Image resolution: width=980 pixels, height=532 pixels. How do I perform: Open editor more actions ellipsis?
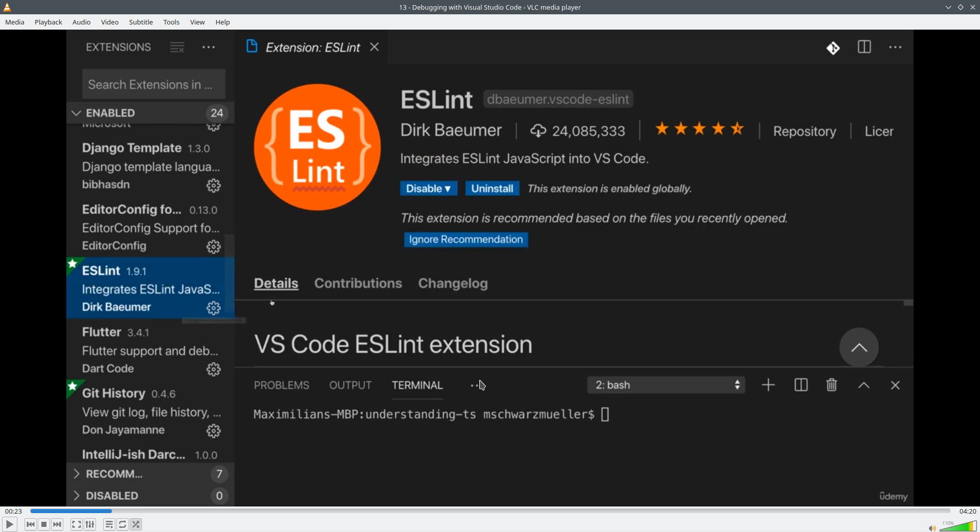[x=895, y=47]
